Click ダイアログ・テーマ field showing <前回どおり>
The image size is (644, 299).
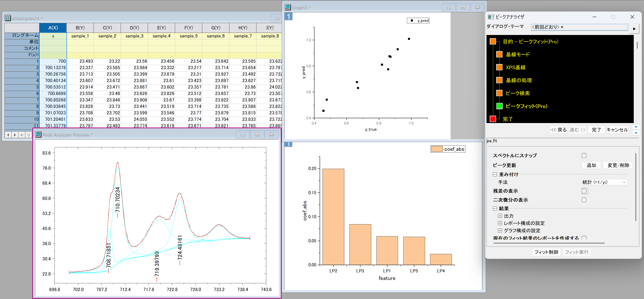pos(579,27)
